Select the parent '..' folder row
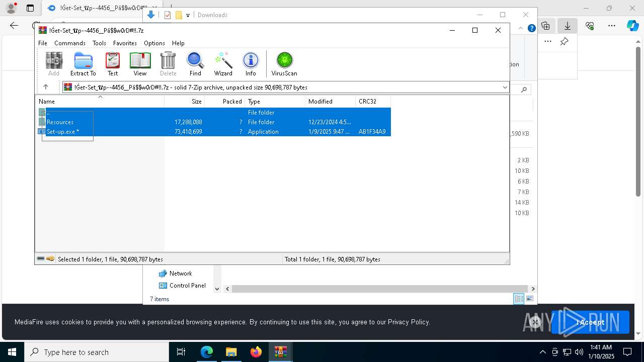 (x=214, y=113)
